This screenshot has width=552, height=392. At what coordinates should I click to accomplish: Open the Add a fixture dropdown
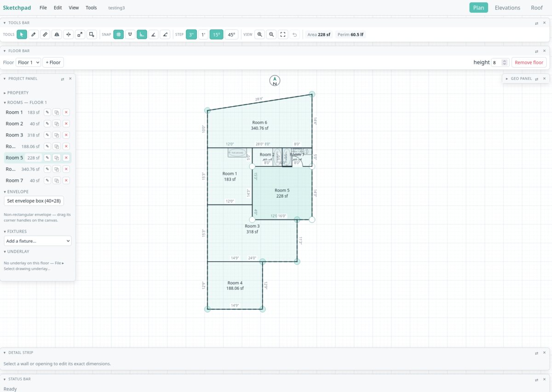click(38, 241)
